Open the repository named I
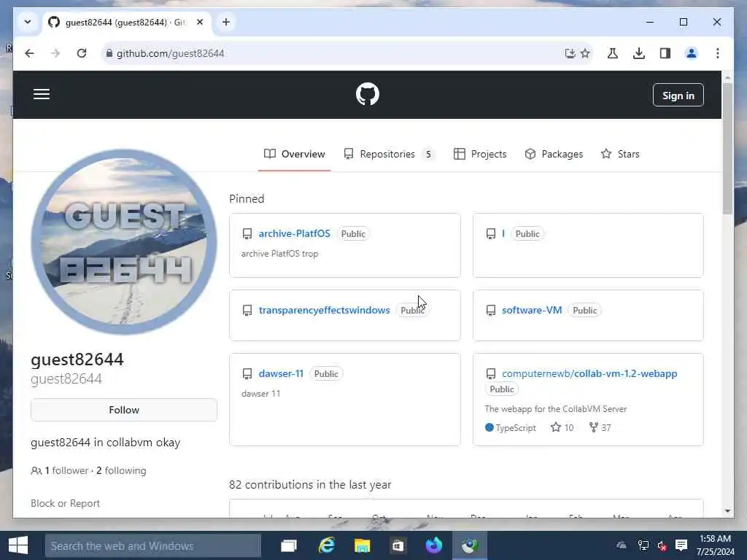 tap(503, 233)
